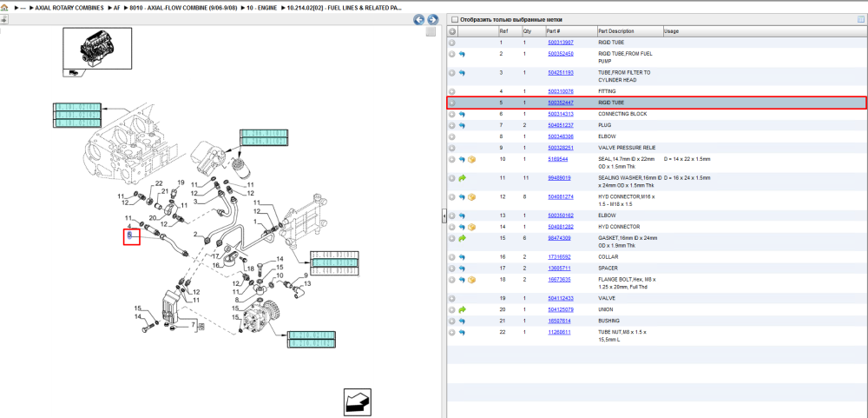Screen dimensions: 868x418
Task: Click the circle icon in table header
Action: [x=451, y=31]
